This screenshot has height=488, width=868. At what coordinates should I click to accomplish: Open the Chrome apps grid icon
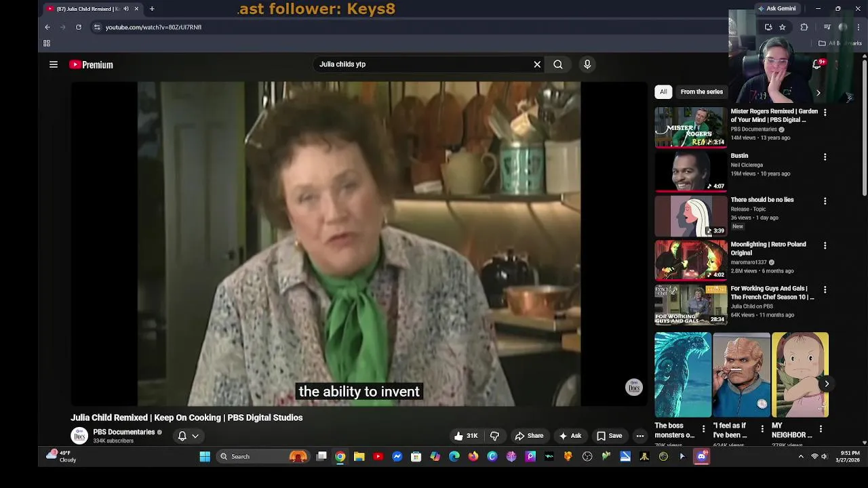click(x=47, y=43)
